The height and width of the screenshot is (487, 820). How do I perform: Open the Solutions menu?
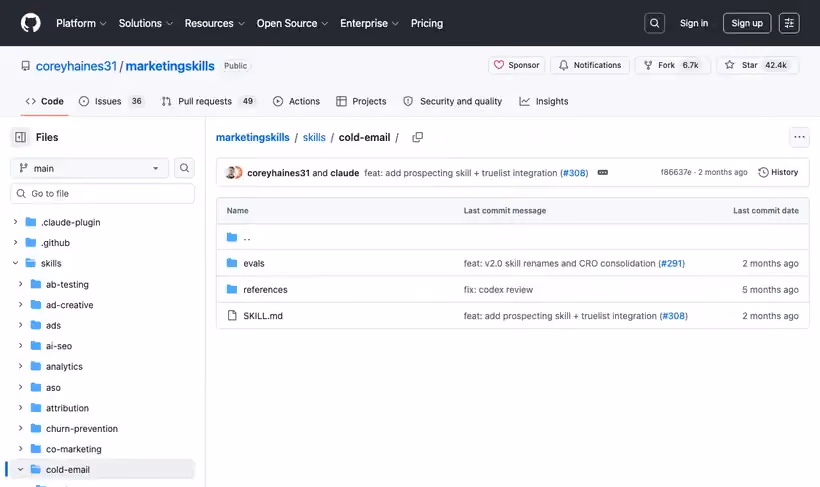tap(145, 23)
